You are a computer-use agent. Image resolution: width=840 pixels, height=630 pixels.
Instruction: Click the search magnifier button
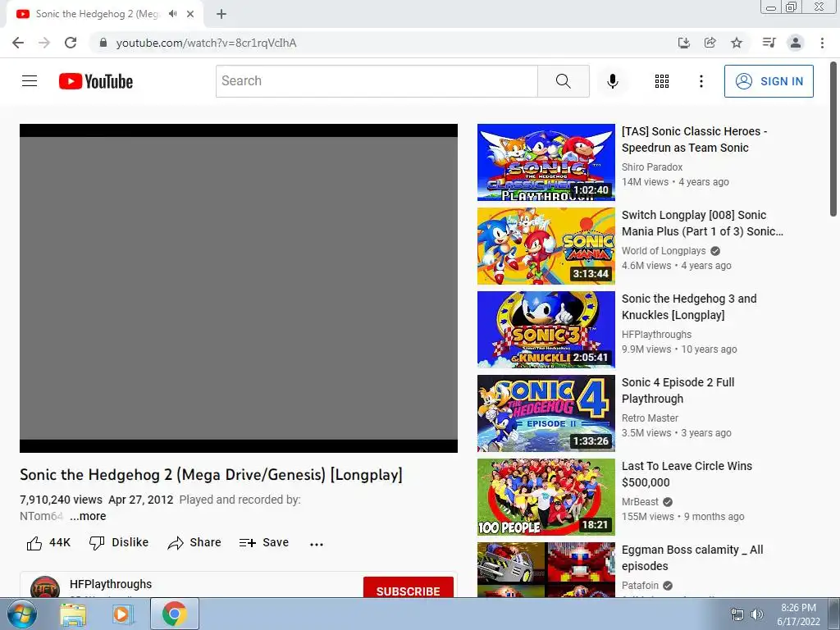click(563, 81)
